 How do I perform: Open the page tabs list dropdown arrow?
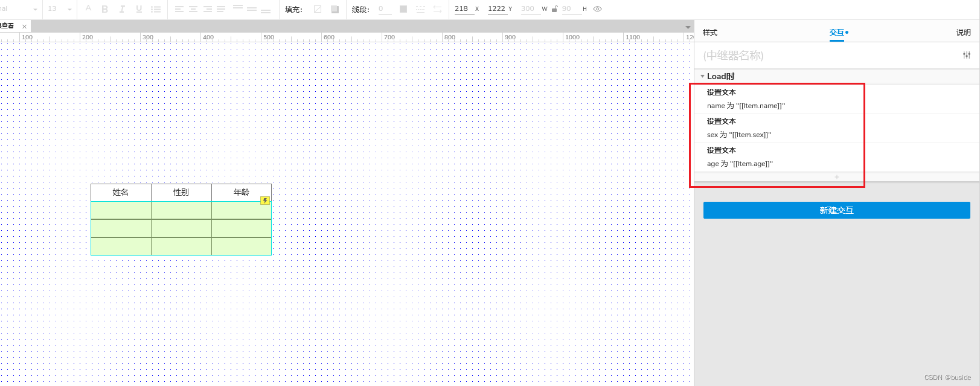(x=688, y=27)
